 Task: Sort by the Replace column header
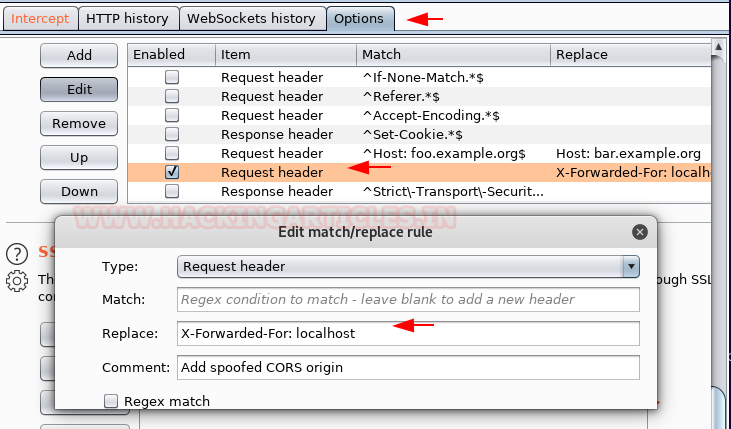click(x=630, y=54)
